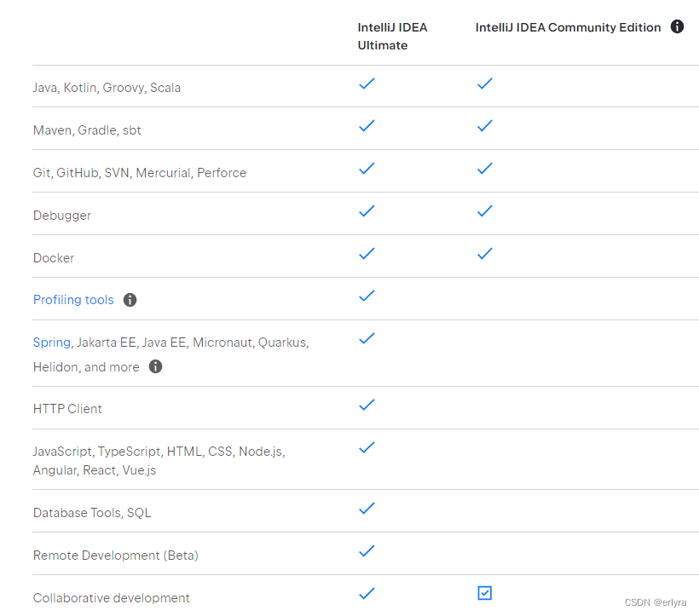The height and width of the screenshot is (616, 699).
Task: Click info icon after Helidon, and more
Action: point(155,366)
